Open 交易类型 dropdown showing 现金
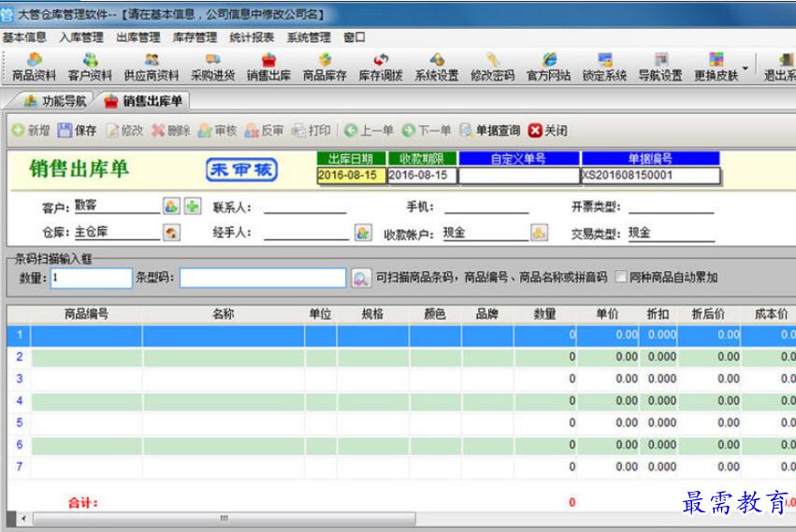Viewport: 796px width, 532px height. [x=671, y=233]
